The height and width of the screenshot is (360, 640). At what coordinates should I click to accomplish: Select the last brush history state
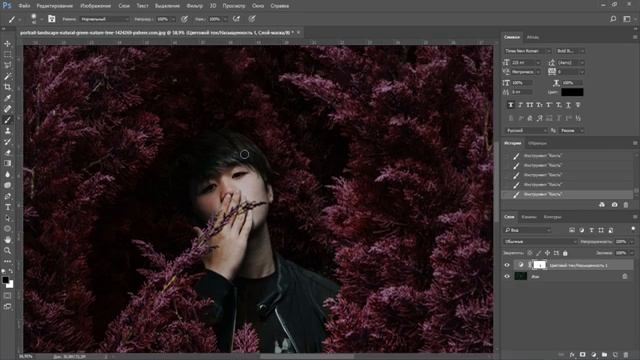click(567, 195)
